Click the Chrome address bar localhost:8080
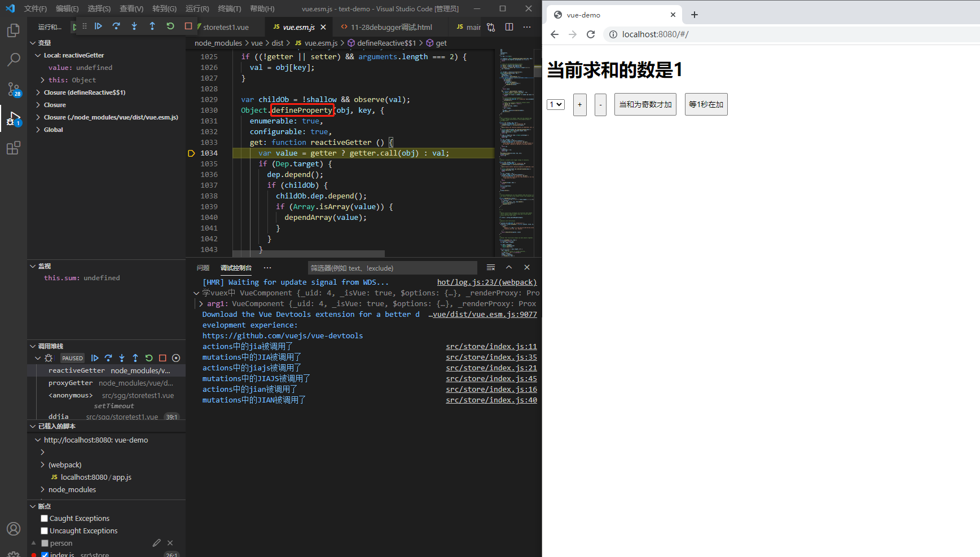 790,34
